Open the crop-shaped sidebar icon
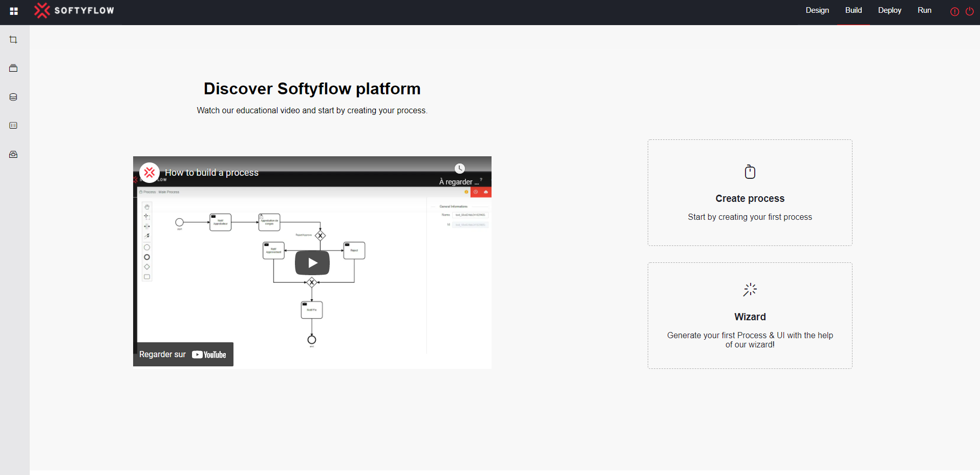The width and height of the screenshot is (980, 475). coord(13,39)
